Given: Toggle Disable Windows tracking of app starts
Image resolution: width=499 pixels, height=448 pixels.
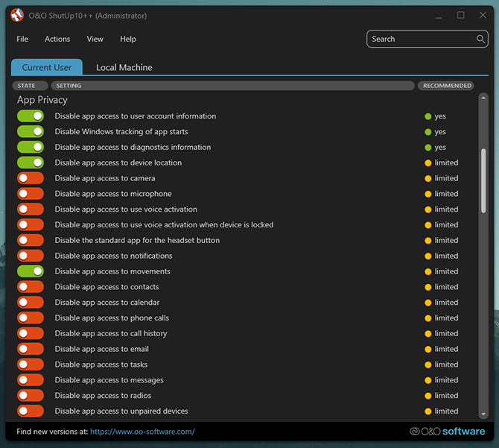Looking at the screenshot, I should 31,131.
